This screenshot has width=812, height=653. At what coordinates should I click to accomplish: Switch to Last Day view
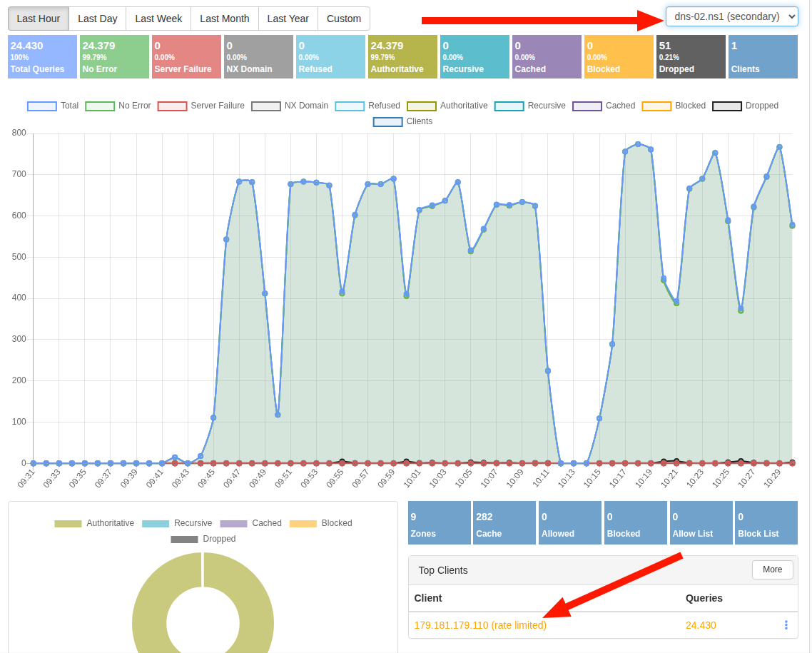[x=97, y=19]
